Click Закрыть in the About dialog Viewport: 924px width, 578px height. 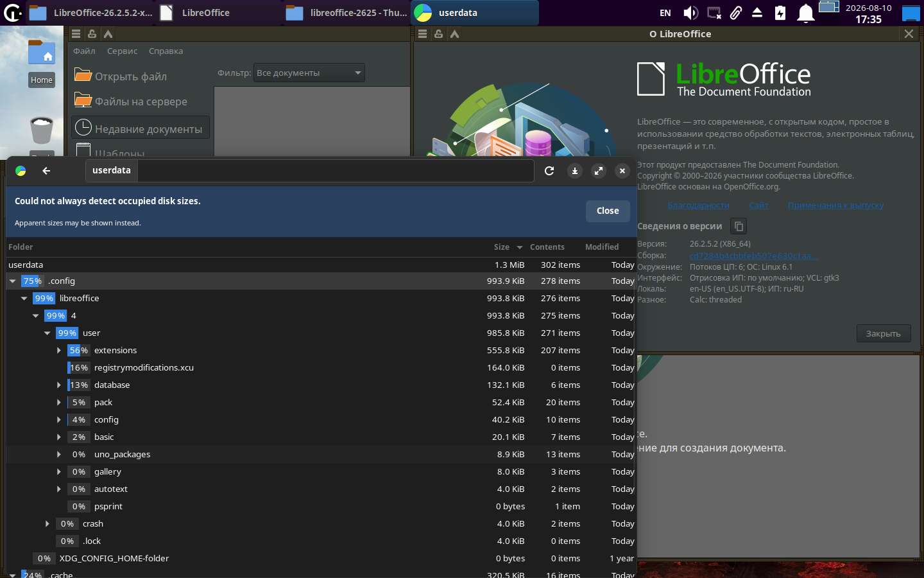tap(884, 333)
